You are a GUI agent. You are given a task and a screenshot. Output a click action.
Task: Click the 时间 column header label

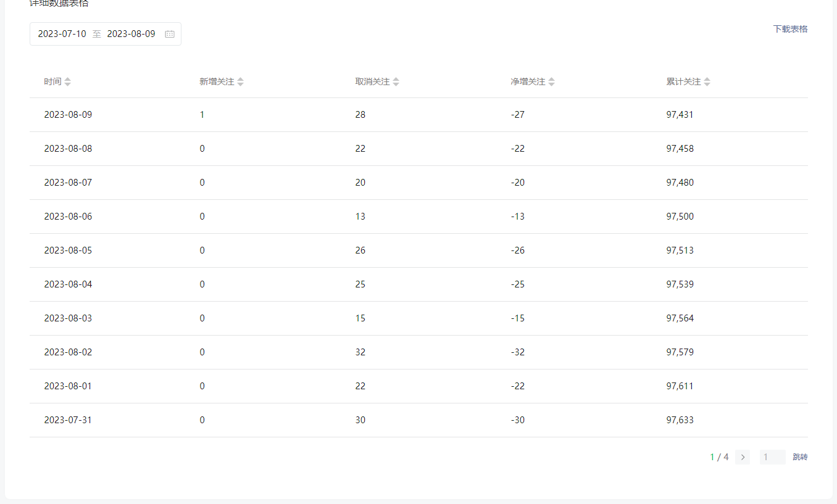[52, 81]
